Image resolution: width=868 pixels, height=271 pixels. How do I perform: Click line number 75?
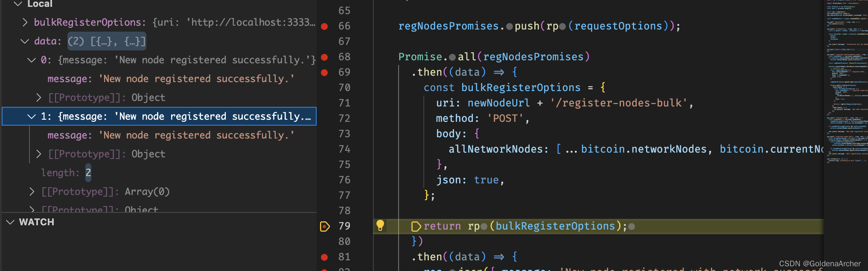click(344, 165)
